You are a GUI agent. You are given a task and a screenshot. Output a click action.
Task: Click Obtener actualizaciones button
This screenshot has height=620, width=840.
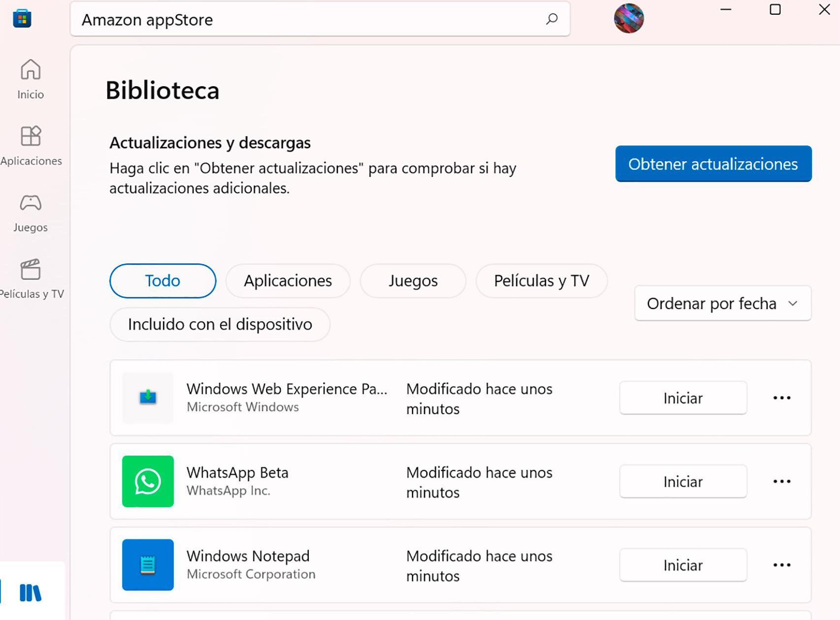point(713,164)
